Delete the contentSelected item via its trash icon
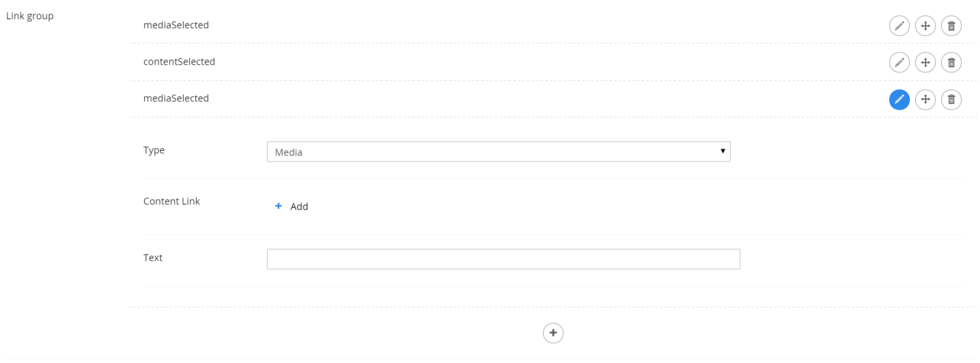 click(951, 63)
